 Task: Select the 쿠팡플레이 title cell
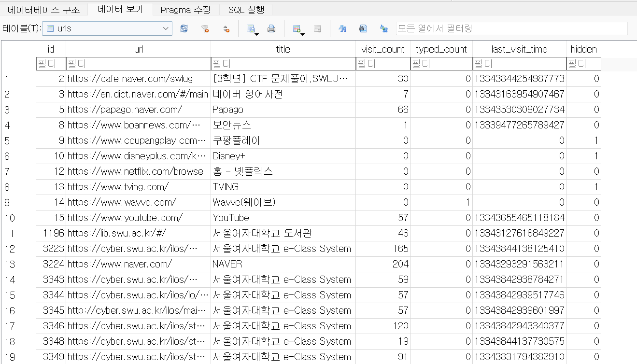pos(283,140)
